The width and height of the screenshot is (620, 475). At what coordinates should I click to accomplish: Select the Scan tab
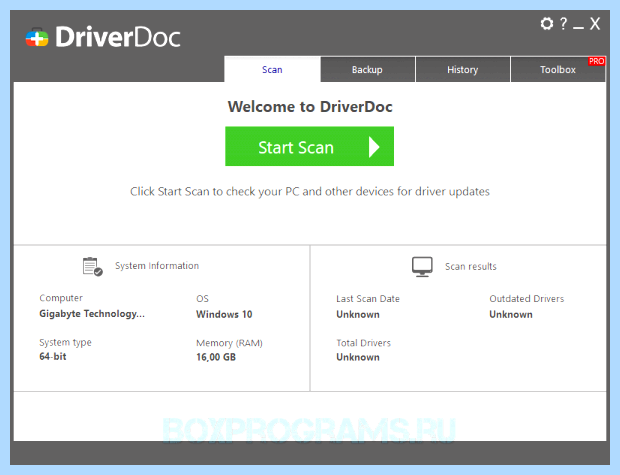pyautogui.click(x=272, y=70)
